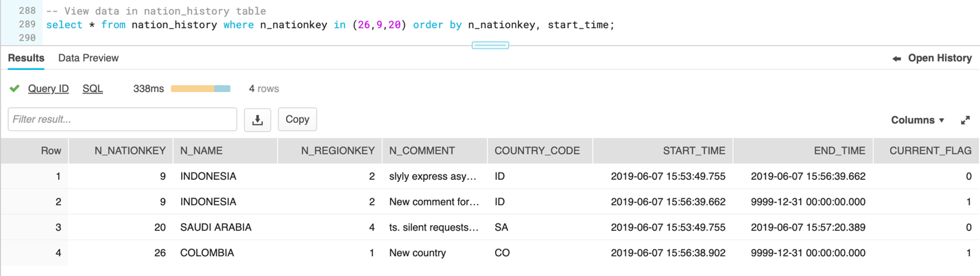980x276 pixels.
Task: Click the query execution time bar
Action: (200, 89)
